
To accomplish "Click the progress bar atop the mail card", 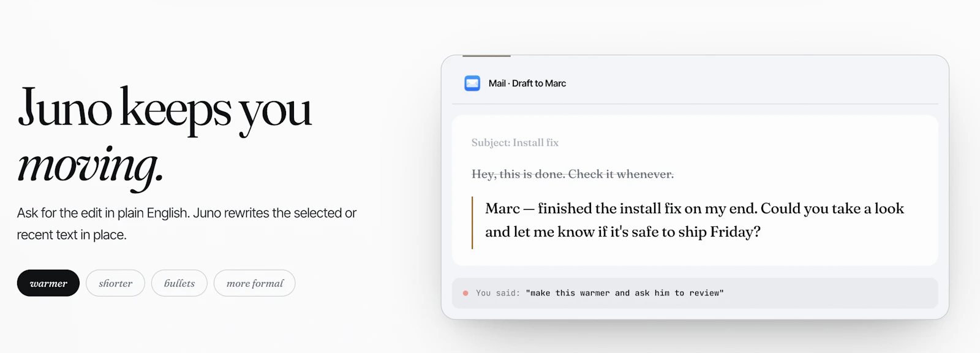I will (x=486, y=56).
